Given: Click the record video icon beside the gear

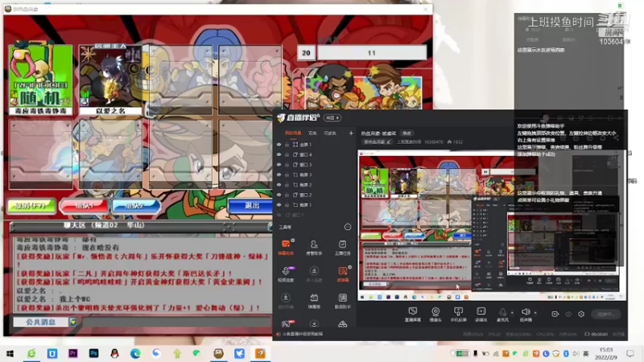Looking at the screenshot, I should tap(555, 314).
